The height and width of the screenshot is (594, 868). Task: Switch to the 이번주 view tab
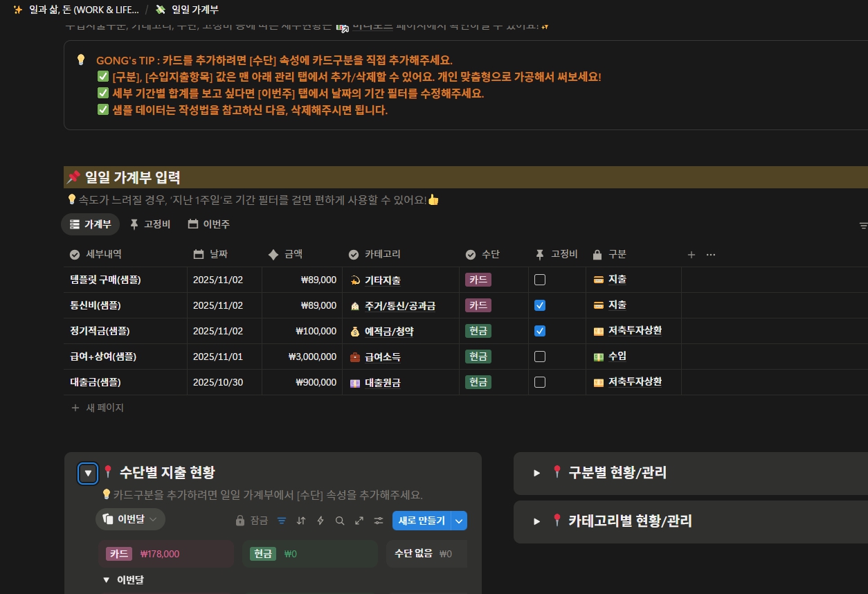pyautogui.click(x=209, y=224)
